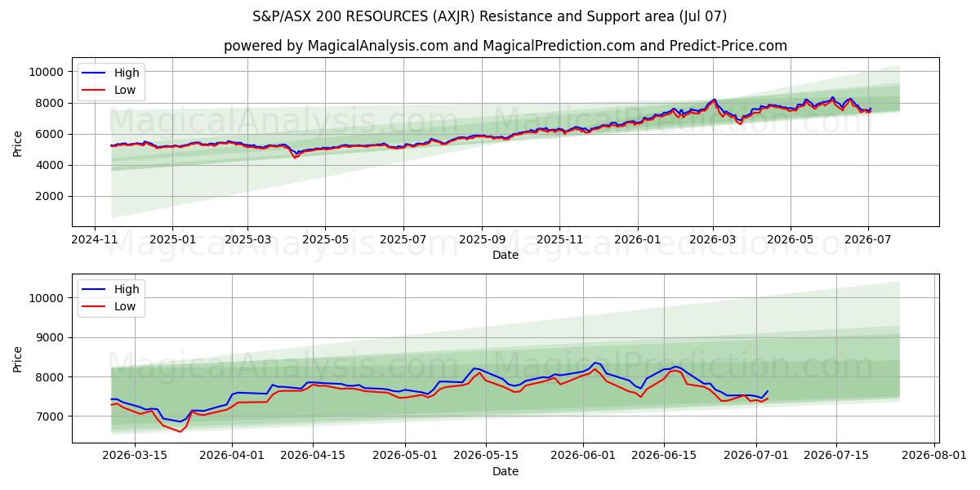
Task: Click the '4000' y-axis tick in top chart
Action: click(51, 165)
